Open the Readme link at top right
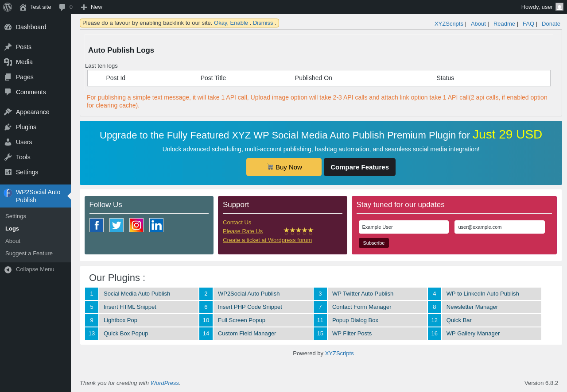The height and width of the screenshot is (392, 567). 504,24
